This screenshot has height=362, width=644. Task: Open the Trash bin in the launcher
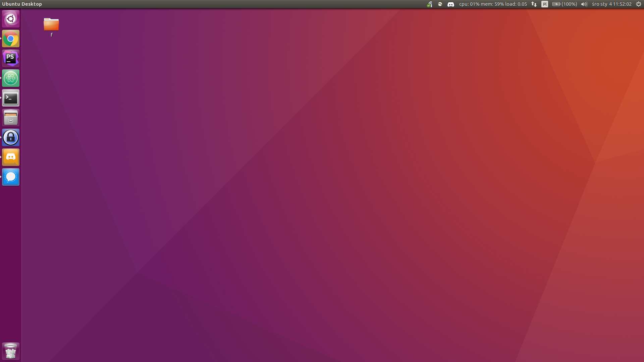(x=11, y=351)
